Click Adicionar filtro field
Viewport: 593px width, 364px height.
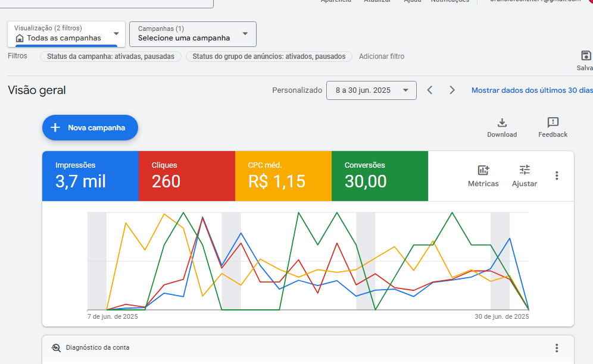tap(382, 57)
